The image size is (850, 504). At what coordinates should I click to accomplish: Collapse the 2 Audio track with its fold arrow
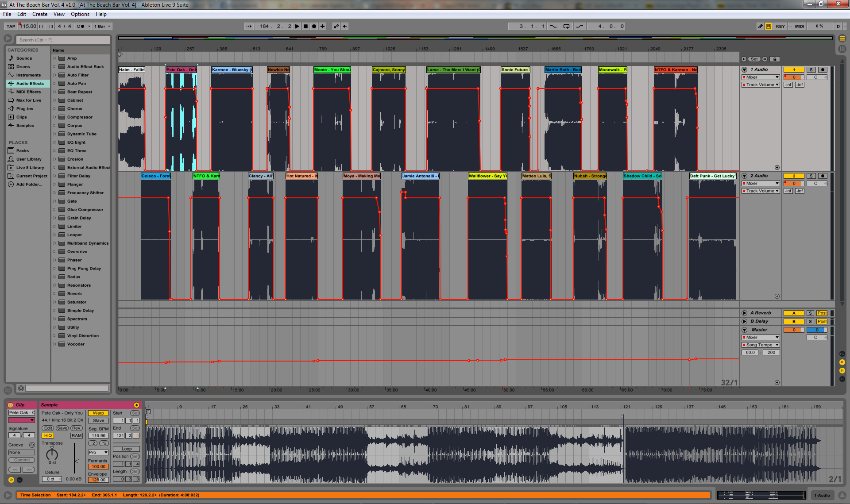click(x=745, y=176)
